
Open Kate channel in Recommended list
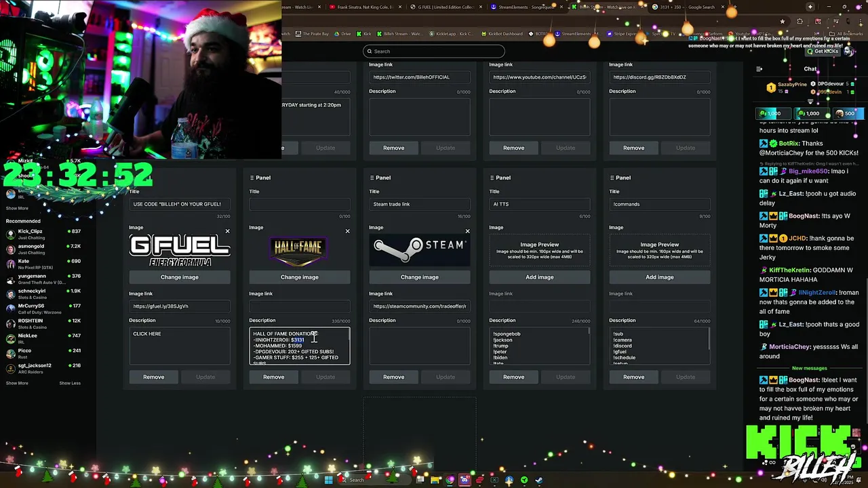[x=43, y=264]
